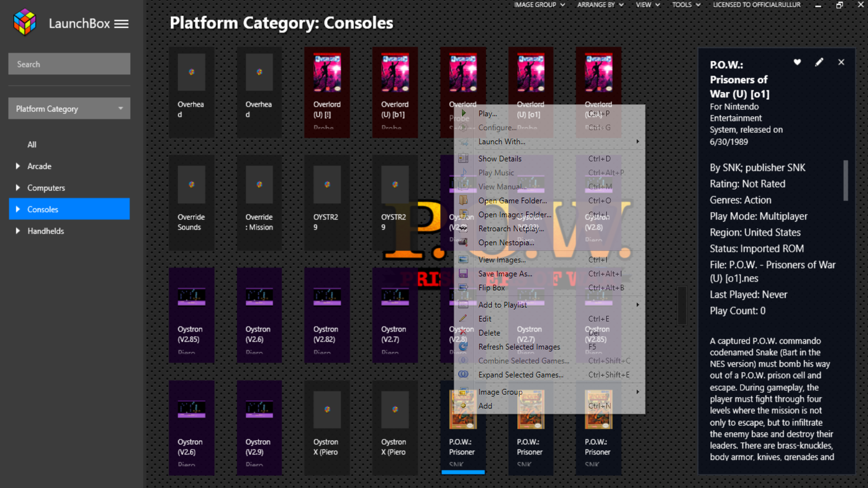Expand the Handhelds category arrow

point(18,231)
